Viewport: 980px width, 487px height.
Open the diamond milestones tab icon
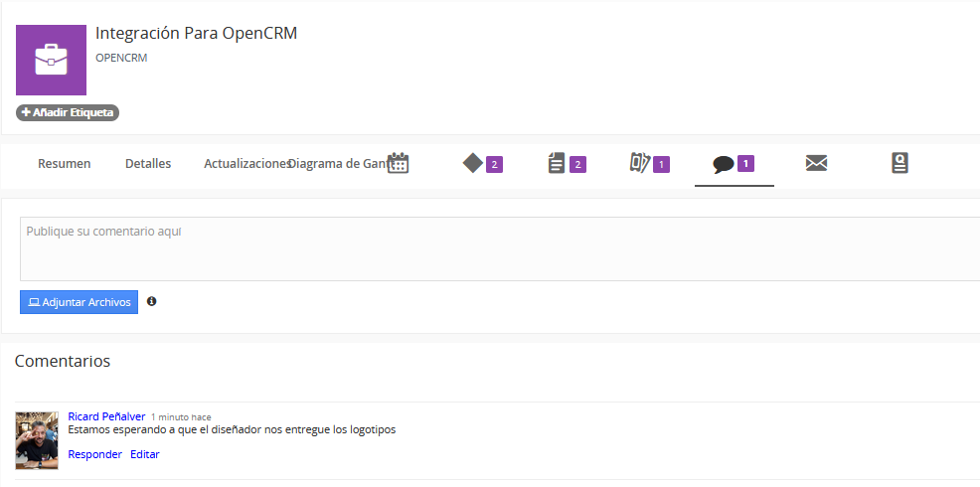coord(473,163)
